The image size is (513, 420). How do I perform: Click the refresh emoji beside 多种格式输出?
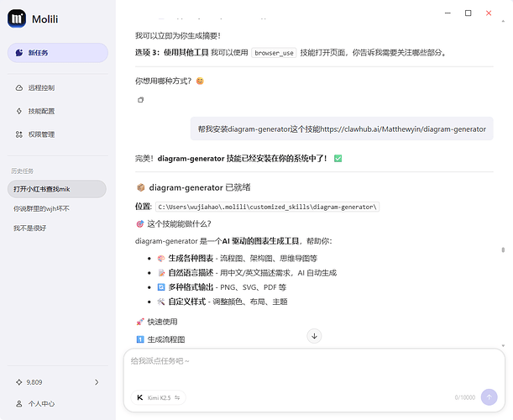[161, 287]
